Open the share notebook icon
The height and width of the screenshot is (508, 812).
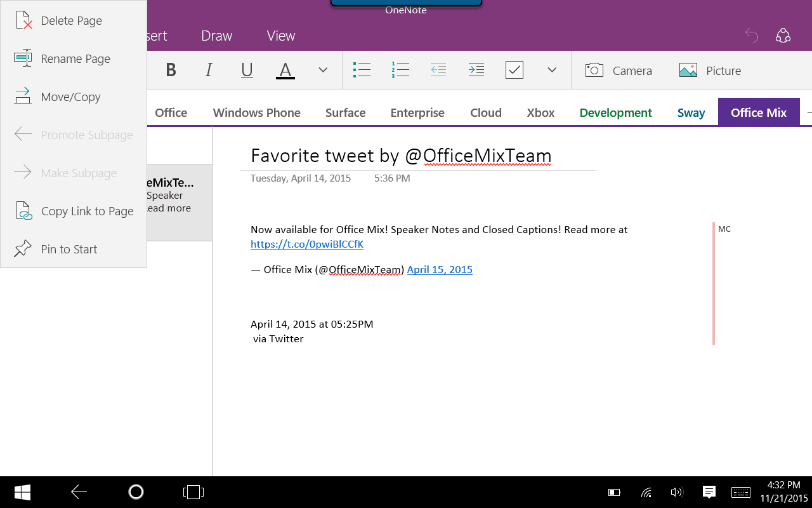coord(783,36)
